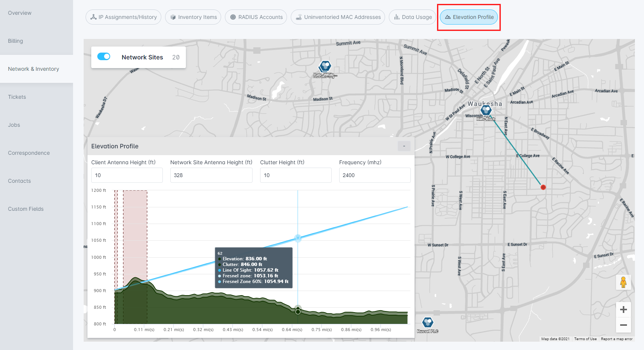Viewport: 644px width, 350px height.
Task: Open Street View with the pegman icon
Action: click(x=624, y=282)
